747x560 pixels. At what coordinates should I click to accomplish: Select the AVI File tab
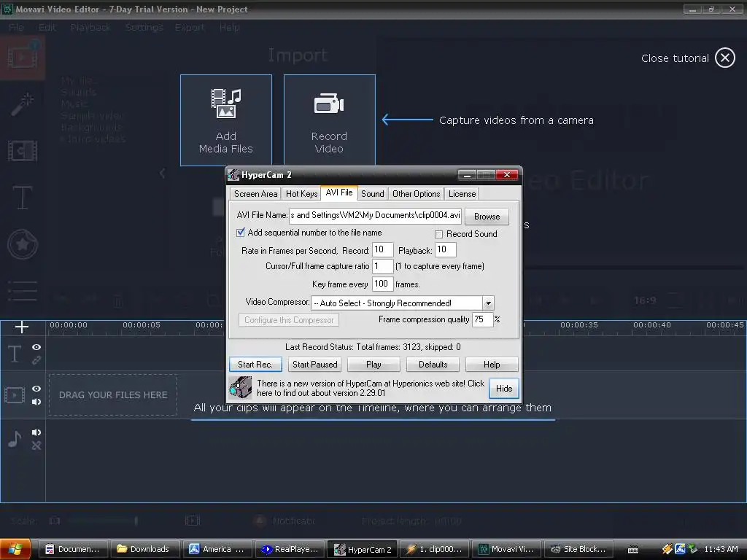[x=339, y=192]
